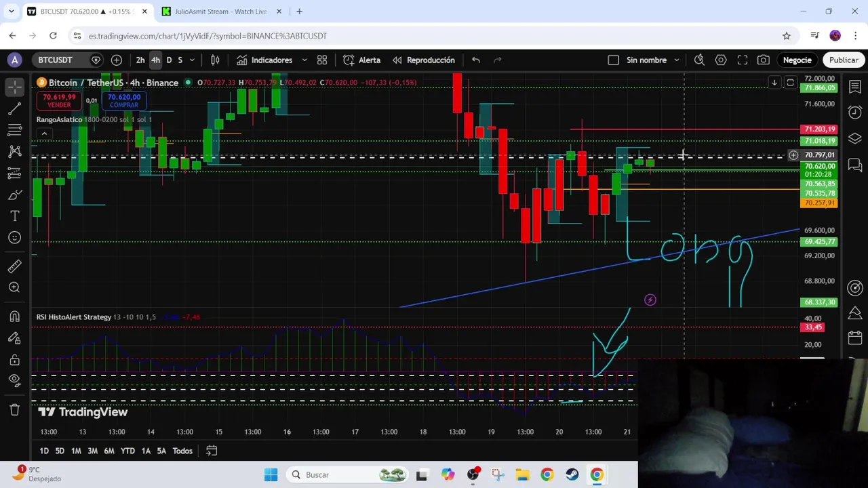Select the text annotation tool
Image resolution: width=868 pixels, height=488 pixels.
tap(15, 216)
